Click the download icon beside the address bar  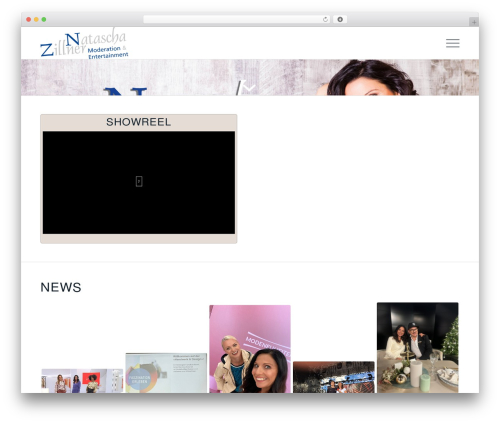[340, 20]
